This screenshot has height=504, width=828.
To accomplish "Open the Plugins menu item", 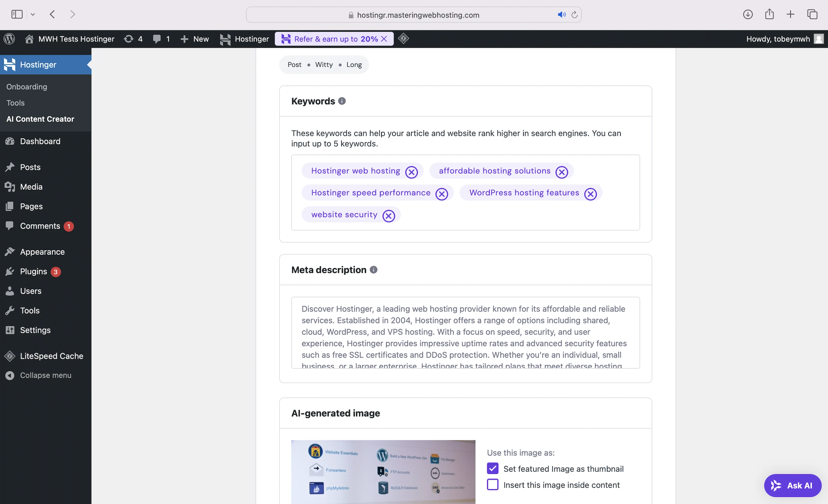I will click(33, 272).
